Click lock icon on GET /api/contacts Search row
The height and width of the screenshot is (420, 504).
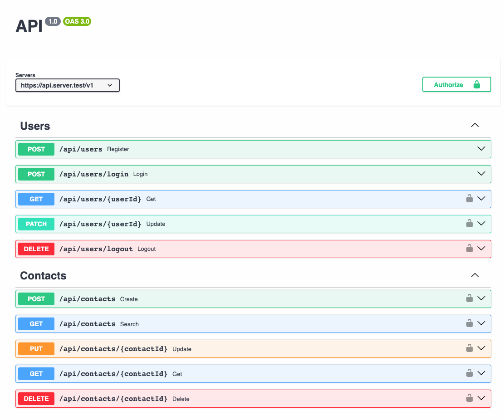tap(469, 323)
